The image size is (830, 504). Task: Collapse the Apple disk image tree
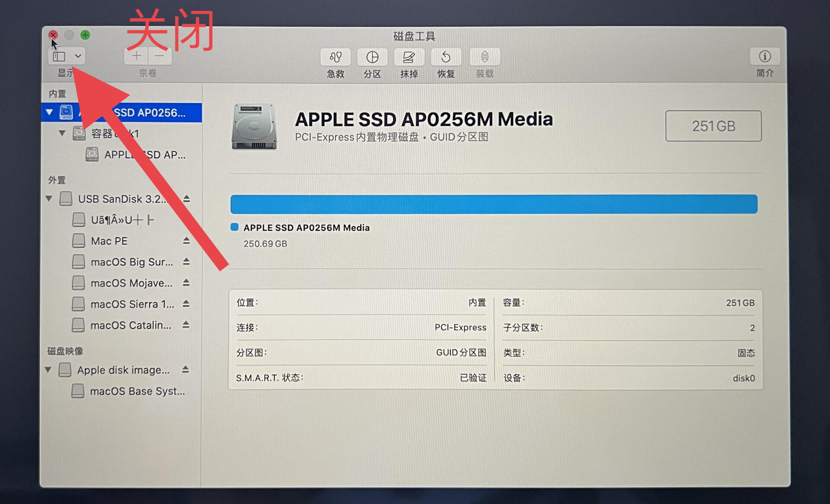(48, 370)
